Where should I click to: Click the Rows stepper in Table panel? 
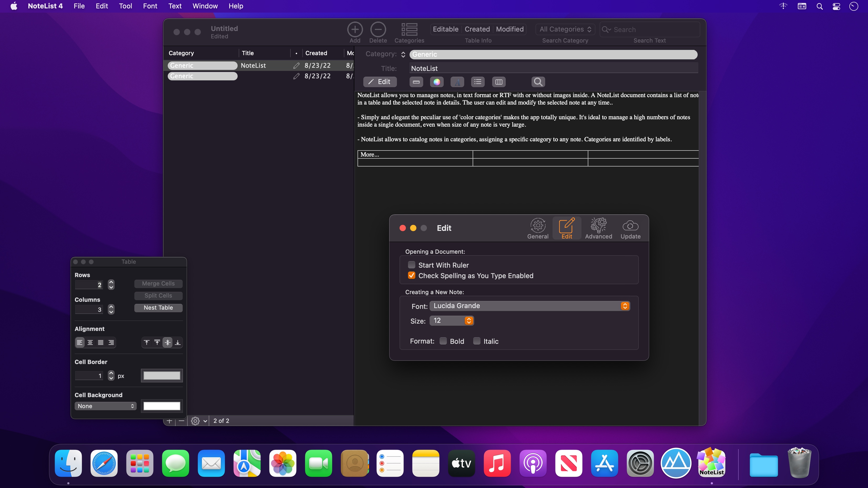coord(111,285)
